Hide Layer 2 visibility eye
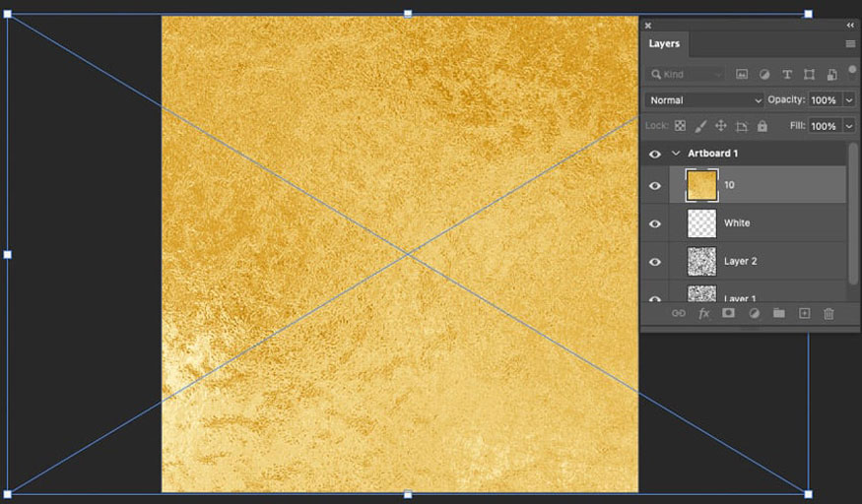 pyautogui.click(x=655, y=262)
